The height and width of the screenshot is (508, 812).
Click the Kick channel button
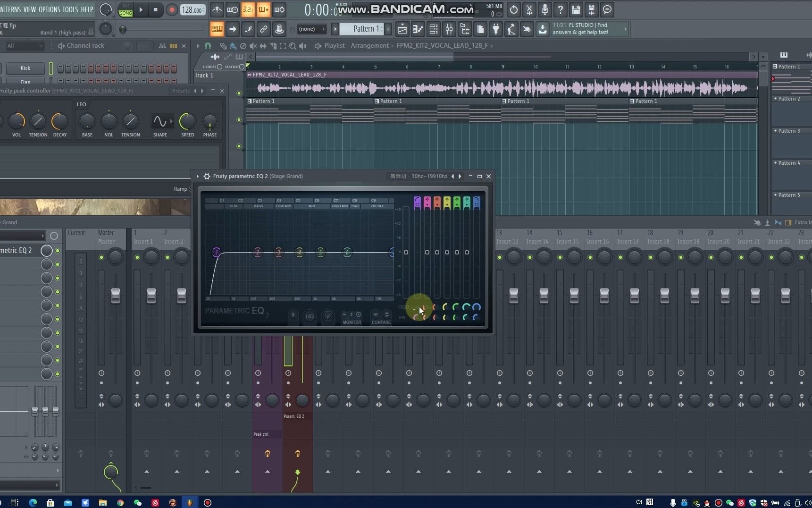pos(25,68)
